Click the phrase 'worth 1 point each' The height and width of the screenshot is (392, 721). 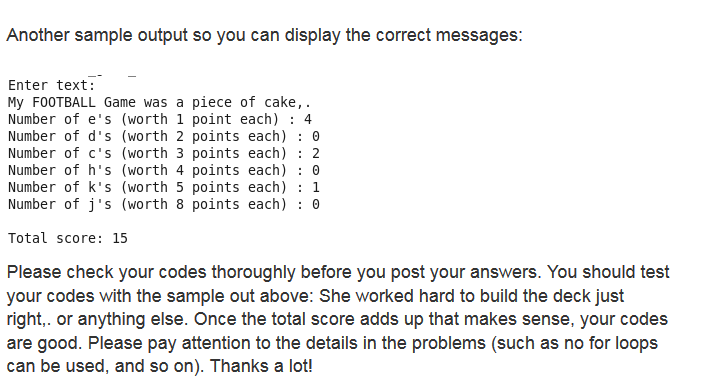200,119
